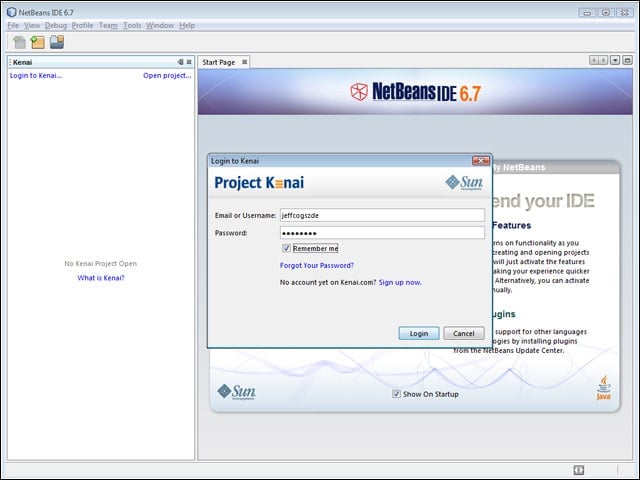Toggle the Remember me checkbox
This screenshot has height=480, width=640.
(x=286, y=248)
